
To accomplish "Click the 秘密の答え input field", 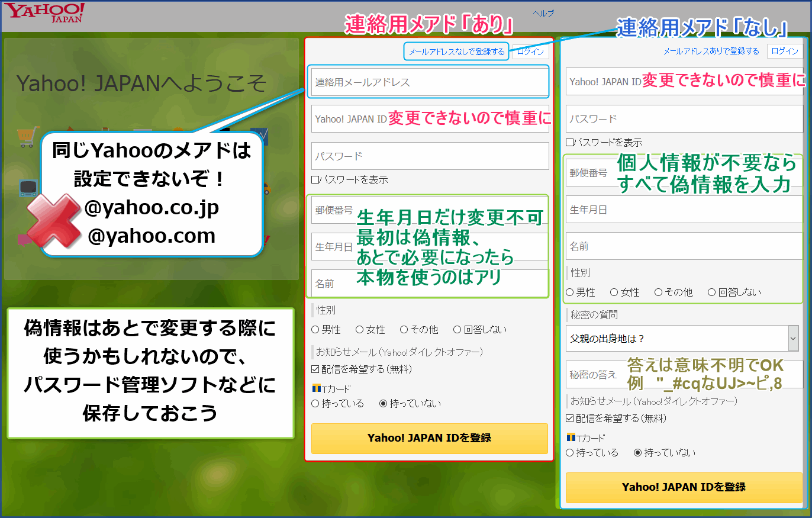I will [684, 375].
